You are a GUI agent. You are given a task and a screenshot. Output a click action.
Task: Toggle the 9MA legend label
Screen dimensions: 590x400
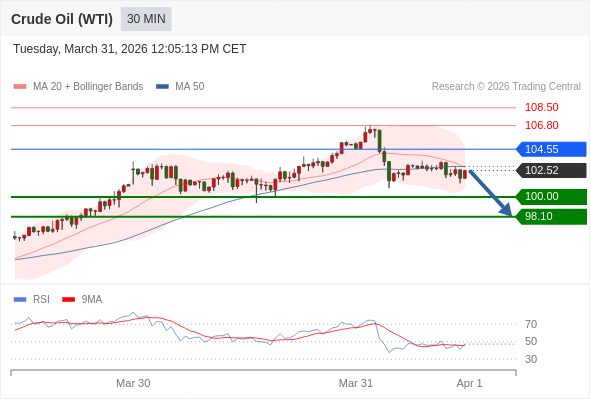coord(92,300)
